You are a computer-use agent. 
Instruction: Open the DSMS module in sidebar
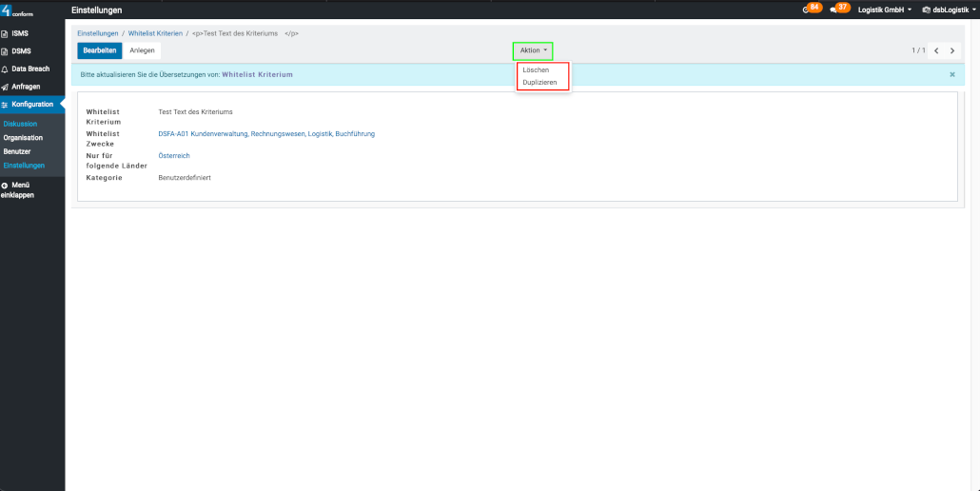[20, 51]
